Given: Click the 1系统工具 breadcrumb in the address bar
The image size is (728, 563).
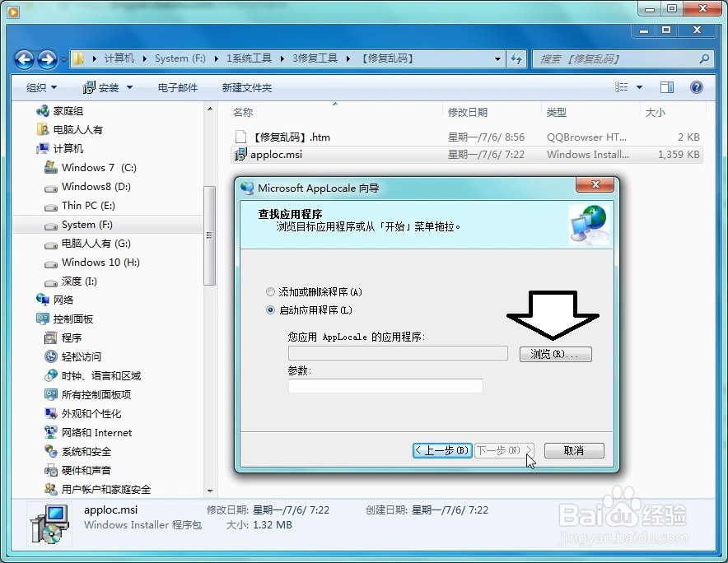Looking at the screenshot, I should (x=249, y=58).
